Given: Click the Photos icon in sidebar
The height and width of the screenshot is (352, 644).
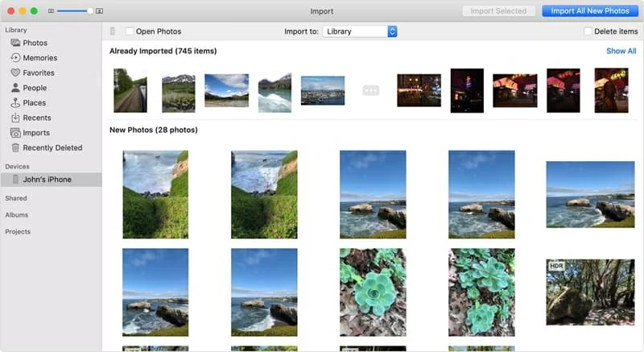Looking at the screenshot, I should pyautogui.click(x=15, y=43).
